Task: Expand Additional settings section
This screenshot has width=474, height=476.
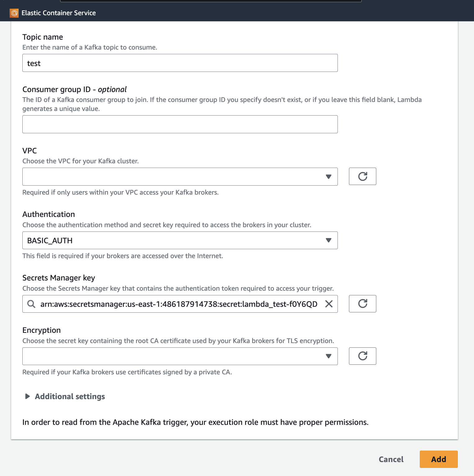Action: tap(70, 396)
